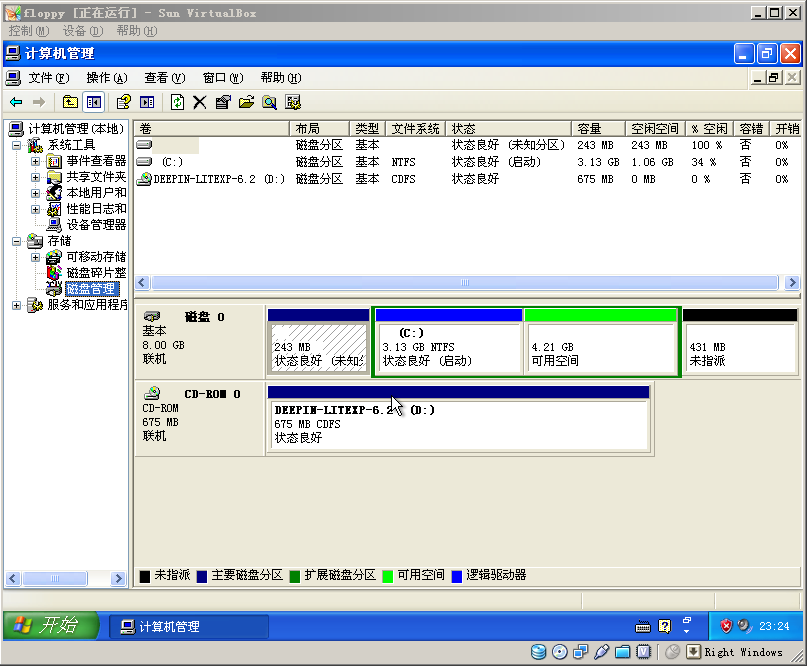Click the settings icon at the toolbar's end
This screenshot has width=807, height=666.
(x=293, y=102)
